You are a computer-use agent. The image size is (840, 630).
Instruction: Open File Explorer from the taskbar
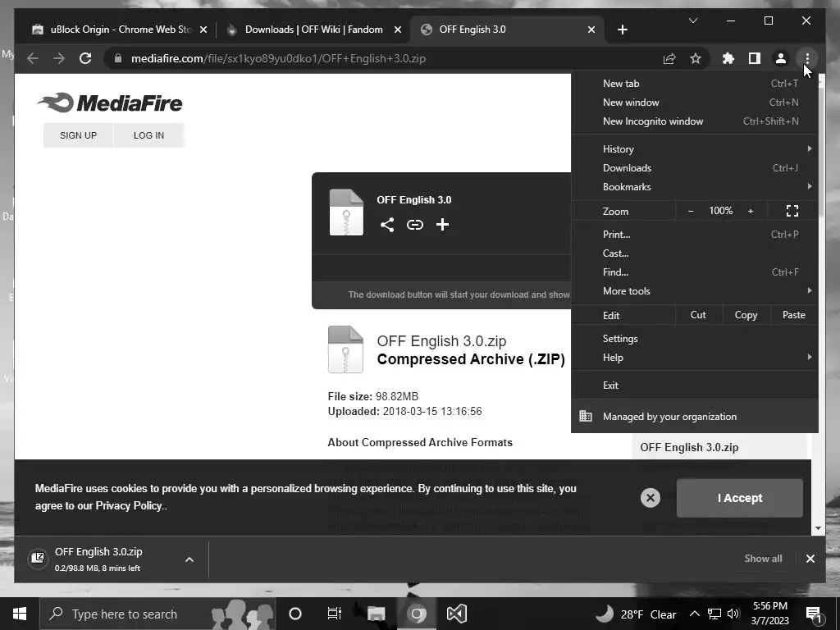(x=376, y=614)
